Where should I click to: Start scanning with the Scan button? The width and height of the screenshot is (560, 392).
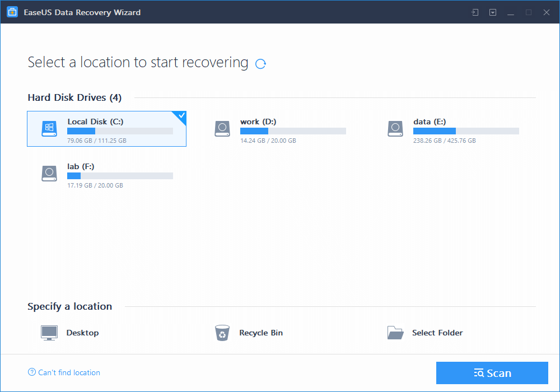click(492, 372)
